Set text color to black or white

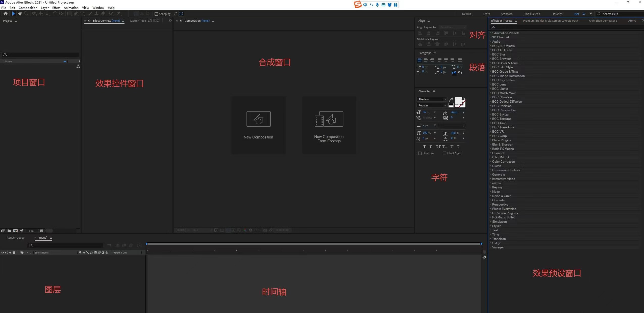click(x=451, y=105)
